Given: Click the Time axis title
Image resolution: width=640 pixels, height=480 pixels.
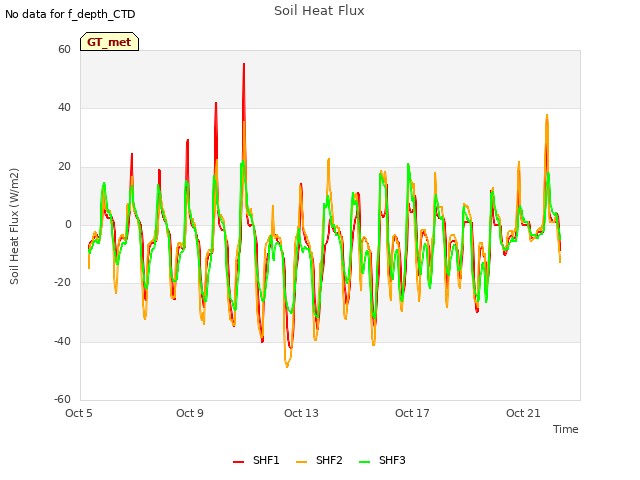Looking at the screenshot, I should pyautogui.click(x=566, y=429).
